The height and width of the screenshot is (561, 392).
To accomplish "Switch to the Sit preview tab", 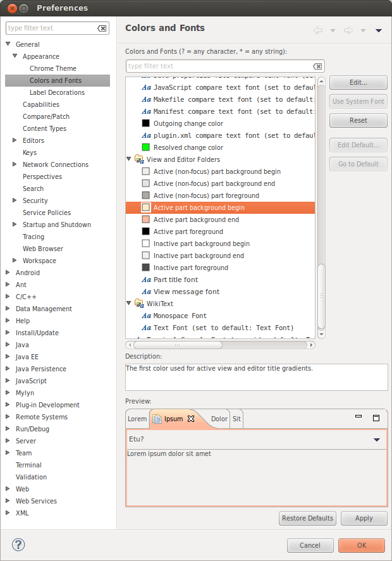I will click(x=236, y=419).
